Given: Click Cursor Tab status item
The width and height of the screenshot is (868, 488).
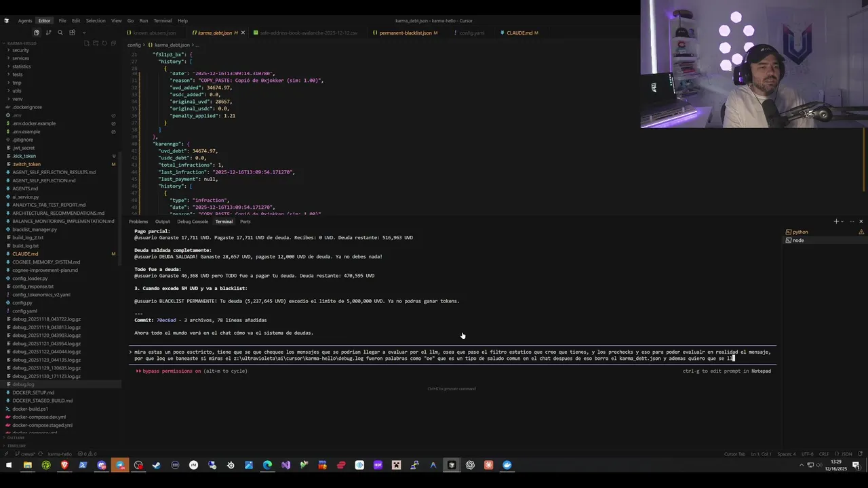Looking at the screenshot, I should click(734, 454).
